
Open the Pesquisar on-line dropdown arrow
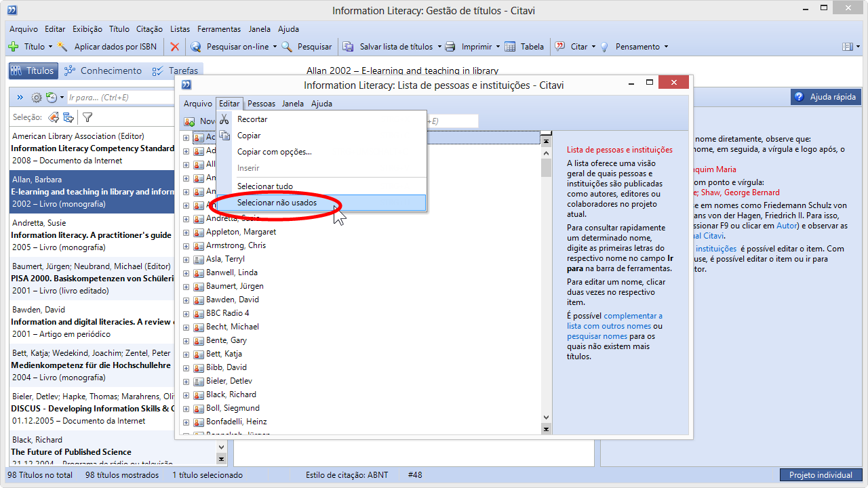[x=275, y=47]
